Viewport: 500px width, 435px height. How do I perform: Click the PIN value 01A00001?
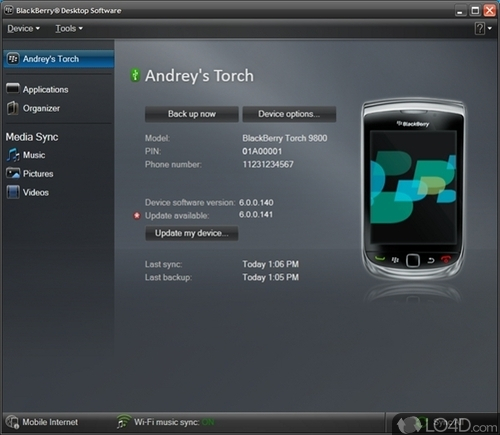262,151
